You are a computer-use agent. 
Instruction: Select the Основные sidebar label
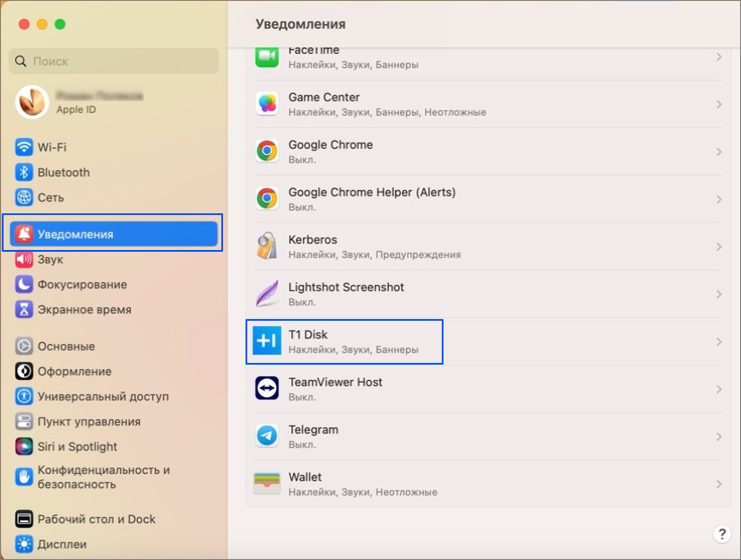coord(66,347)
